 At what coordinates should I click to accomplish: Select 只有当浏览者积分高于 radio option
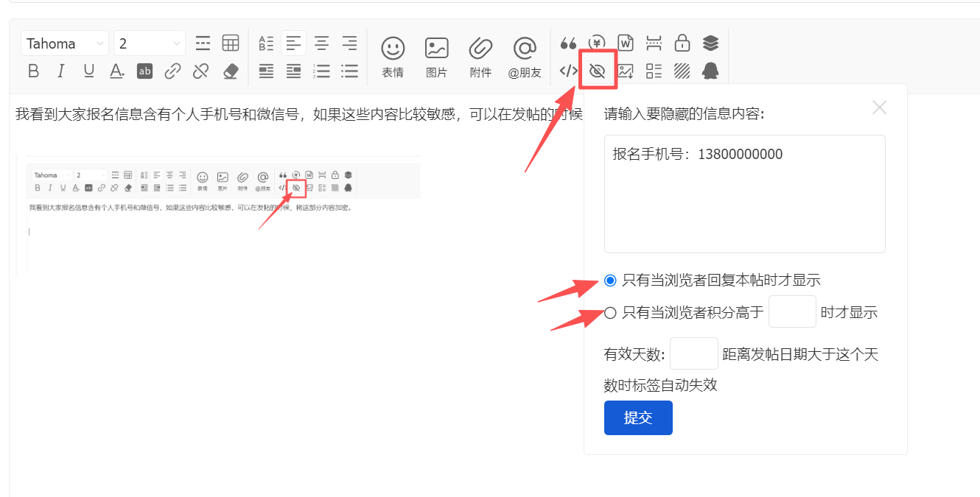point(610,313)
